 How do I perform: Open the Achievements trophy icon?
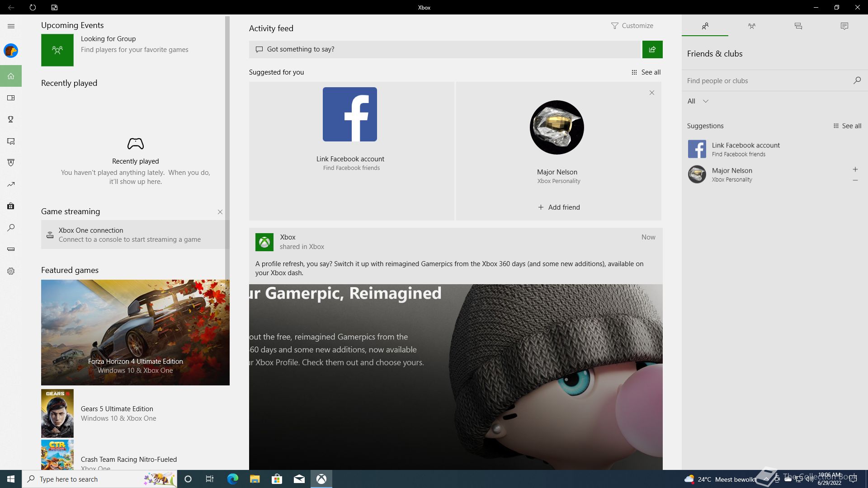[11, 119]
